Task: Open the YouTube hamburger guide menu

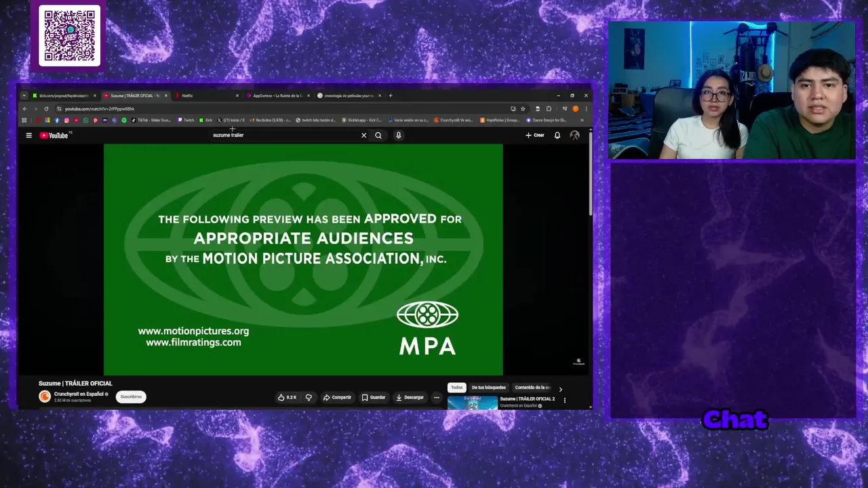Action: point(28,136)
